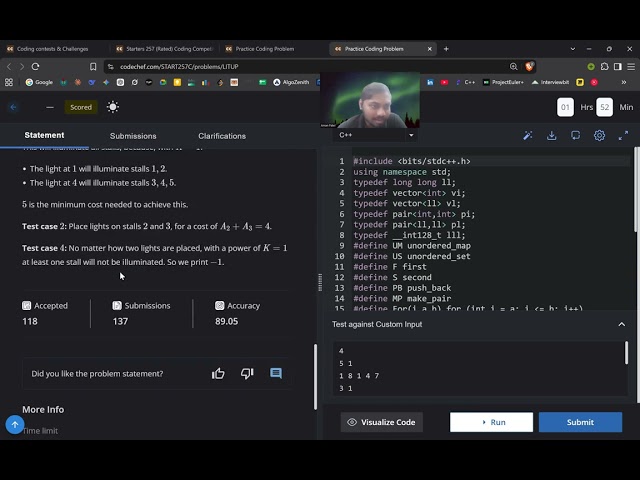Open the C++ bookmark

pos(465,82)
